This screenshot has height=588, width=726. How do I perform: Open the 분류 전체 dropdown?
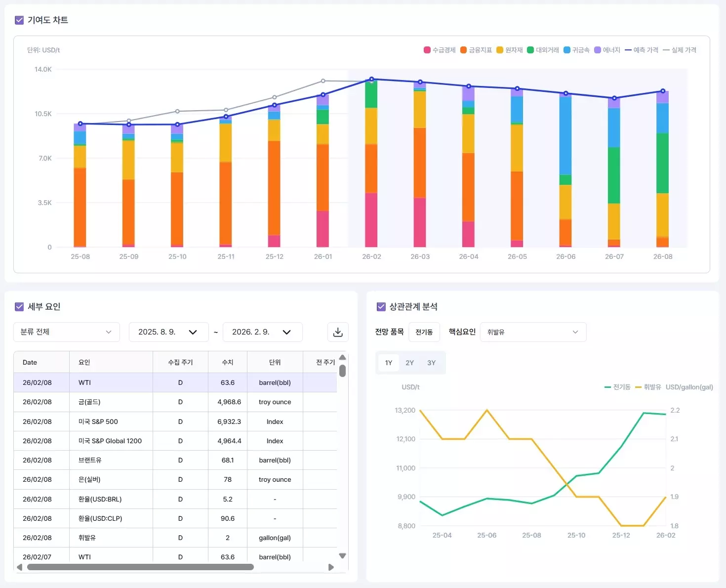[x=66, y=332]
